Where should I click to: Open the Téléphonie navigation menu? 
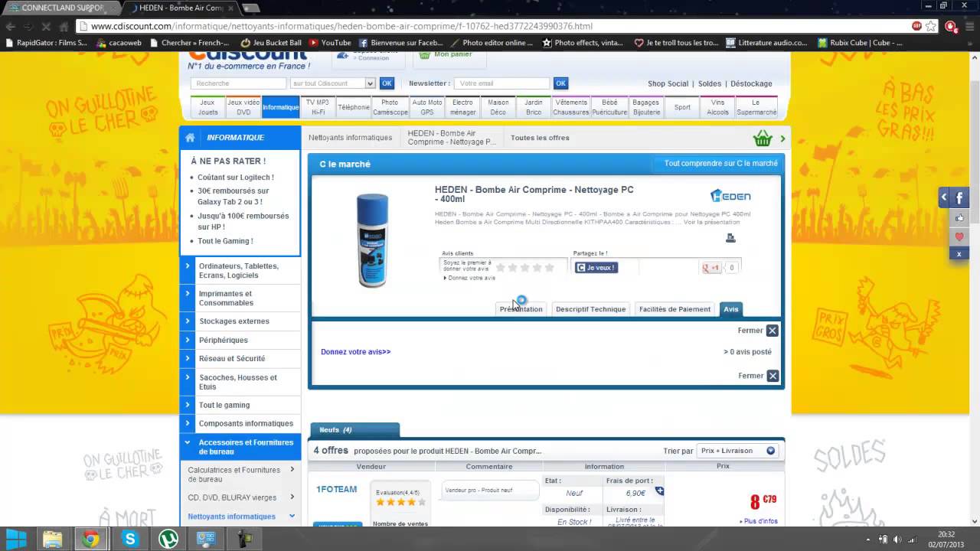pos(354,107)
